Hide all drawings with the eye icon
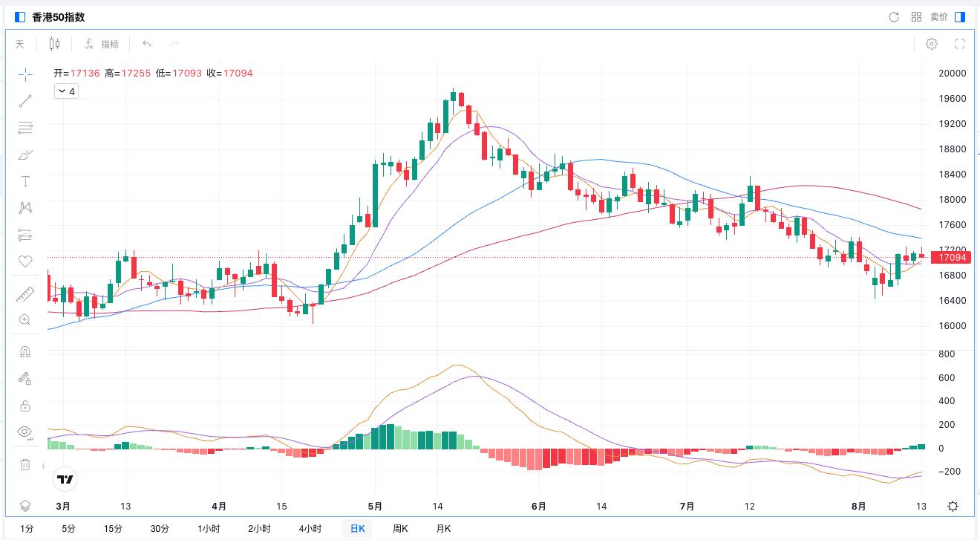The width and height of the screenshot is (980, 540). click(x=25, y=432)
